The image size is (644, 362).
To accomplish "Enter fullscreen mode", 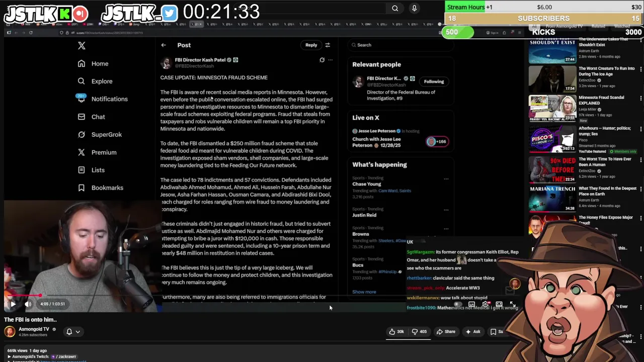I will tap(512, 304).
